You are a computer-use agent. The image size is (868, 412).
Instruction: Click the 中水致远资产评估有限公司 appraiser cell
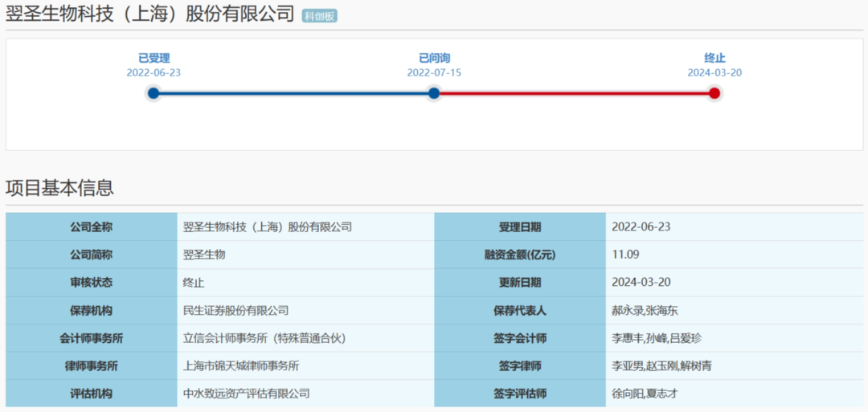point(246,394)
